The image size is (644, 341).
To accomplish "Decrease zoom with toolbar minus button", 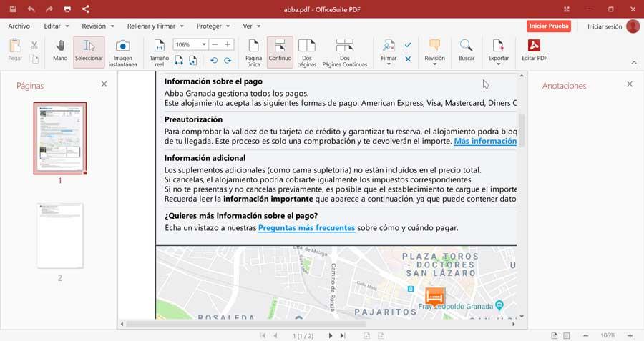I will pos(215,44).
